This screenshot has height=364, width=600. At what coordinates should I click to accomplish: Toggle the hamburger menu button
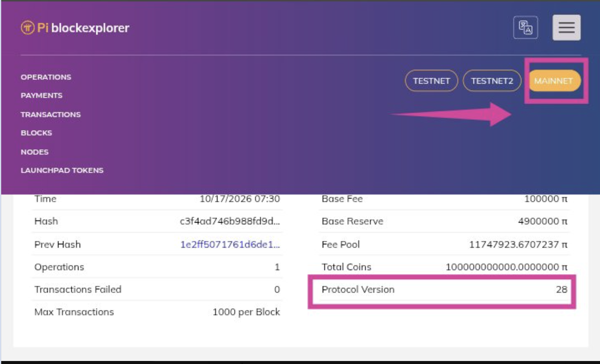tap(566, 27)
